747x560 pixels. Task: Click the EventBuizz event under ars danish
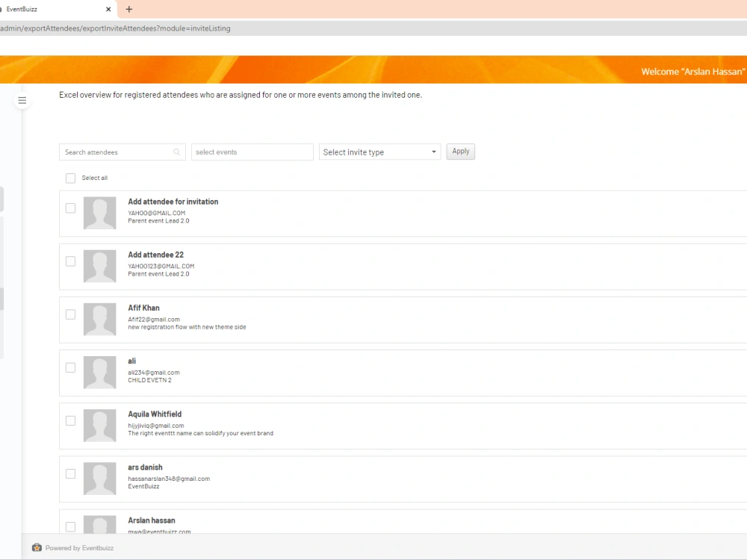143,486
